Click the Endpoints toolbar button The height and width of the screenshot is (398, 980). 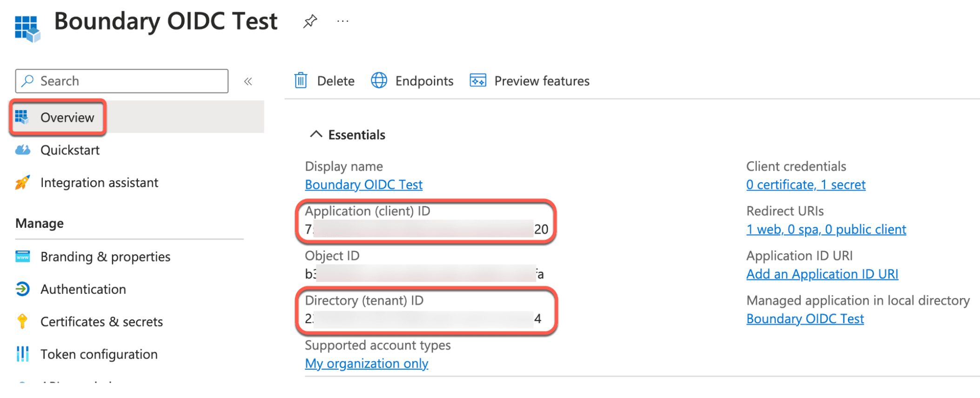tap(412, 81)
